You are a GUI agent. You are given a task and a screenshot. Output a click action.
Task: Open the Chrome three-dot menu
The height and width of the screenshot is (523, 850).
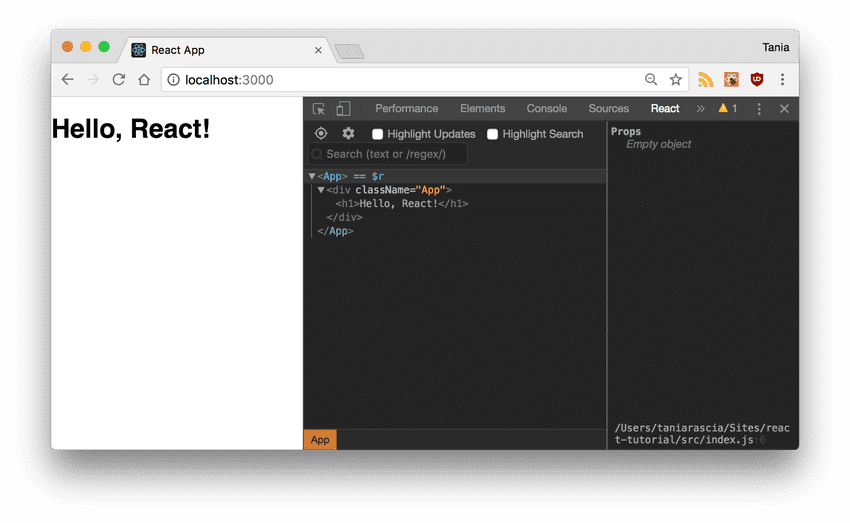tap(782, 80)
